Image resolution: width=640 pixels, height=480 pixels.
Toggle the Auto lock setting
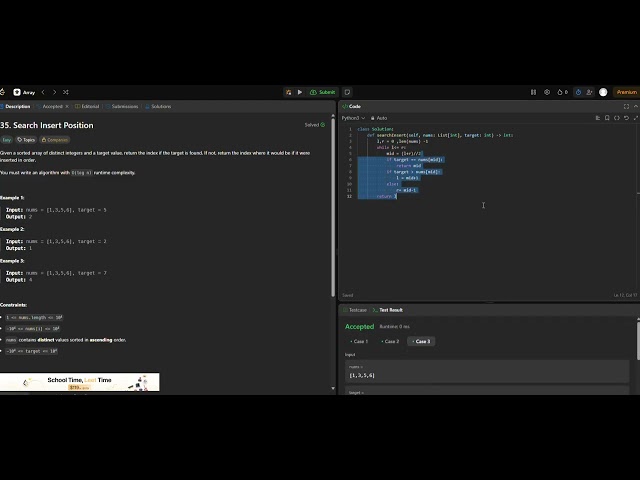click(x=379, y=118)
